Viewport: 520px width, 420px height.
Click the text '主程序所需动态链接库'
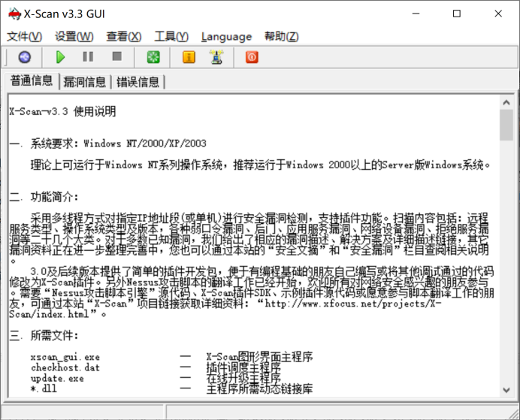pos(259,389)
